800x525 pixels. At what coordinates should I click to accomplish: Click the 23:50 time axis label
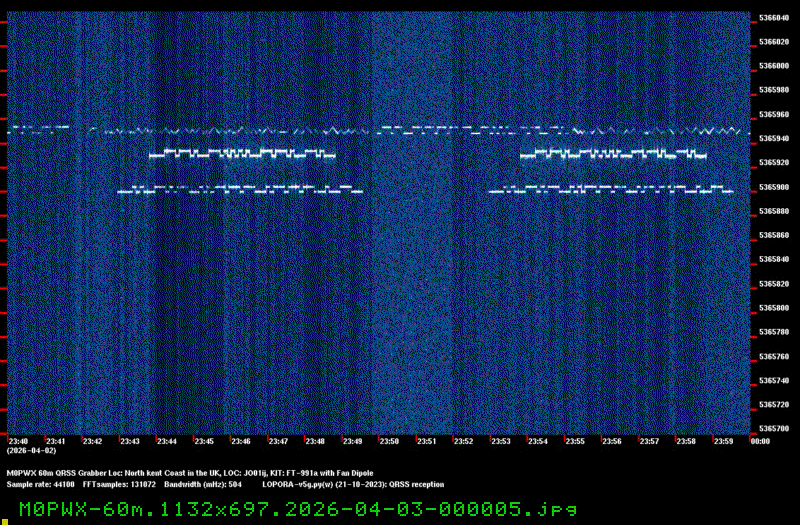[x=389, y=441]
